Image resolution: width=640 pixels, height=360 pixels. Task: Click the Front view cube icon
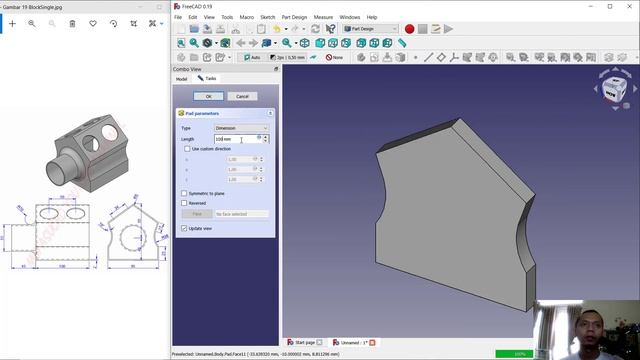point(320,43)
